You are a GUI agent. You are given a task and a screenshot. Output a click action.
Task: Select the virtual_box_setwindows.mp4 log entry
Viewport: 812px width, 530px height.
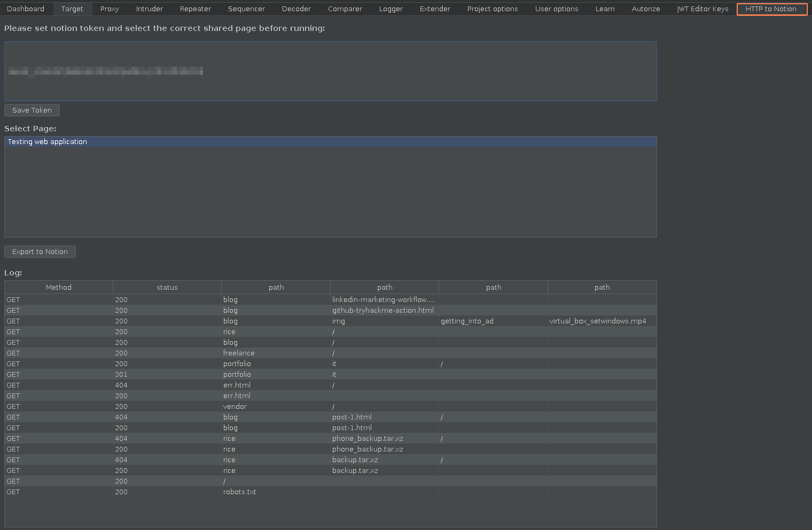[x=597, y=321]
